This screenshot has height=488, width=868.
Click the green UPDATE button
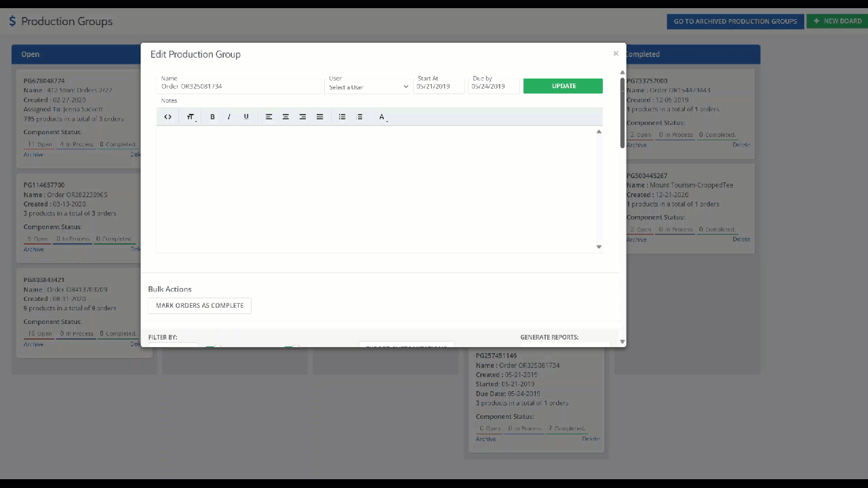tap(563, 86)
